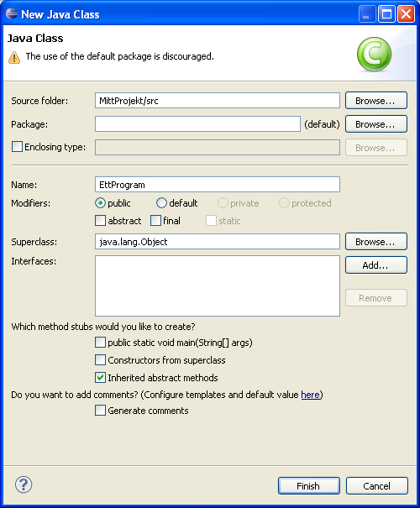Select the default modifier radio button
Screen dimensions: 420x508
[x=161, y=203]
